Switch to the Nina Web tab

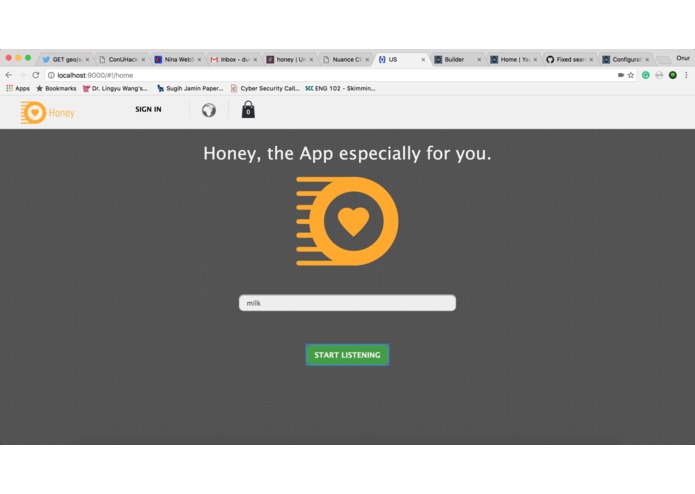tap(178, 59)
